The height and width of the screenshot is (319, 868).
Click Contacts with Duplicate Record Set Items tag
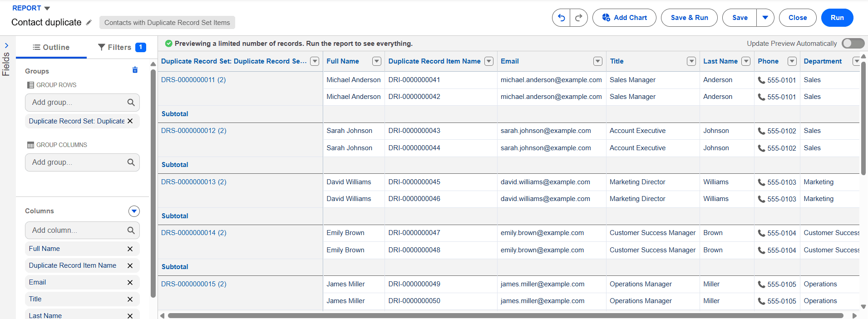(167, 23)
